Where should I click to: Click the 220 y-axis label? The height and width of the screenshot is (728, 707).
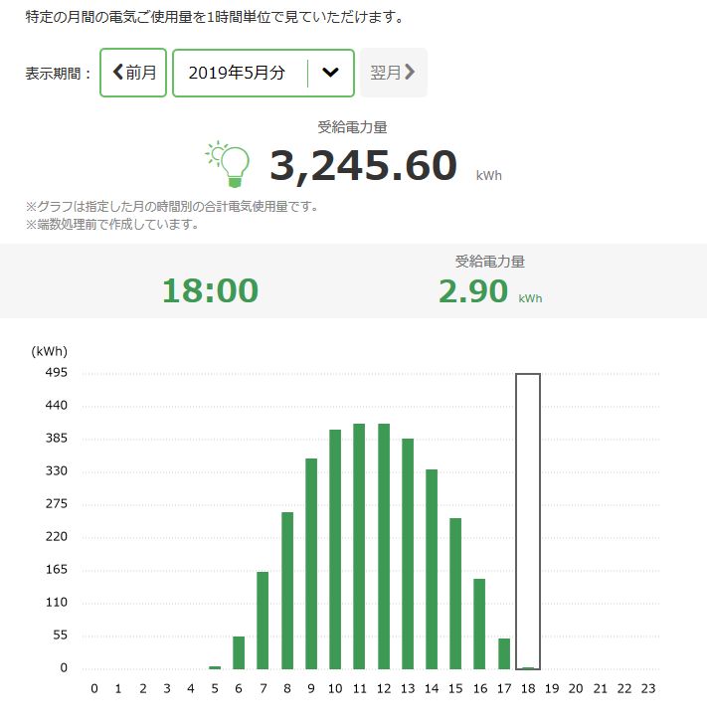point(57,537)
